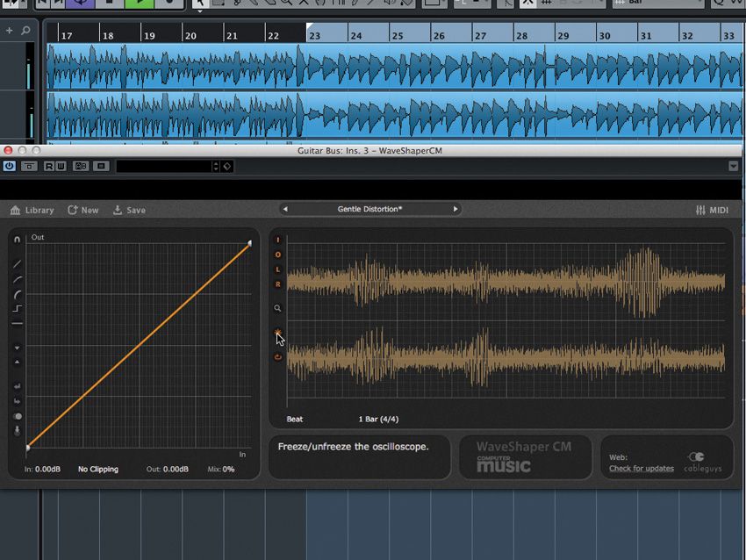Select the straight line curve shape tool
The height and width of the screenshot is (560, 746).
[x=18, y=264]
